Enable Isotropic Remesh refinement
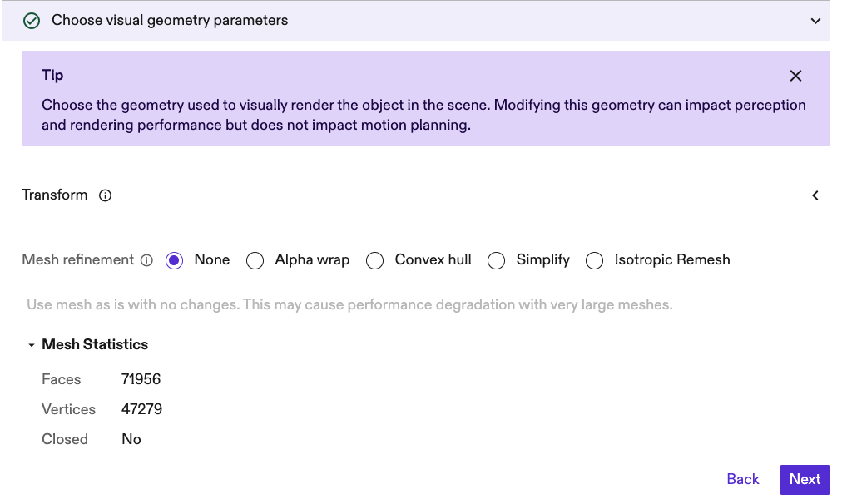842x504 pixels. click(594, 261)
